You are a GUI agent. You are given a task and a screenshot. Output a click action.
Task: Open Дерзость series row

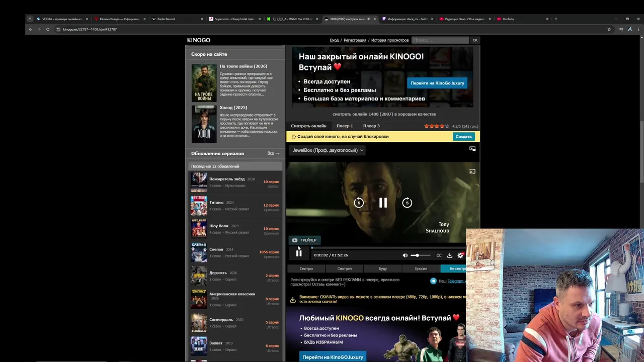tap(235, 276)
